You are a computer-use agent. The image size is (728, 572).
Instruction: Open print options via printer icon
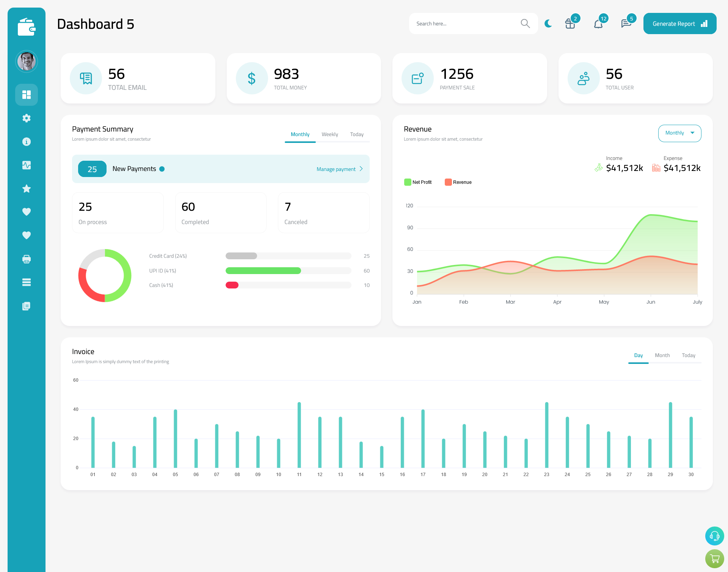[27, 259]
